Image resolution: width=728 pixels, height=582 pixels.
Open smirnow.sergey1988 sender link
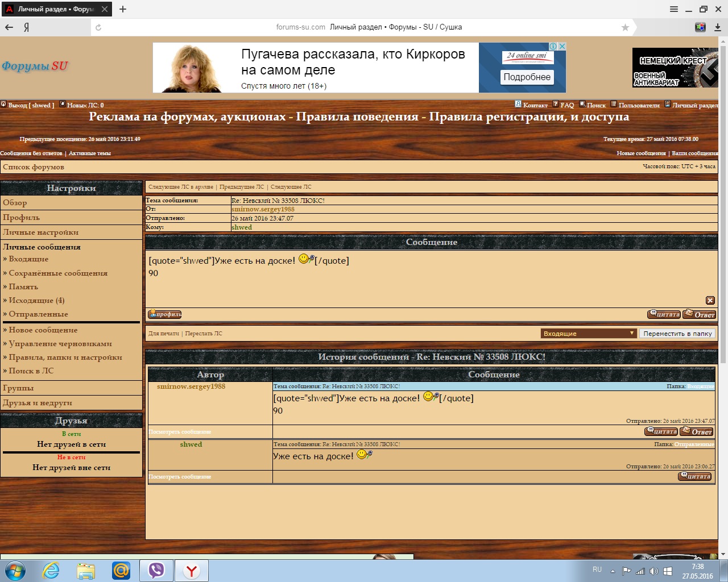[263, 209]
